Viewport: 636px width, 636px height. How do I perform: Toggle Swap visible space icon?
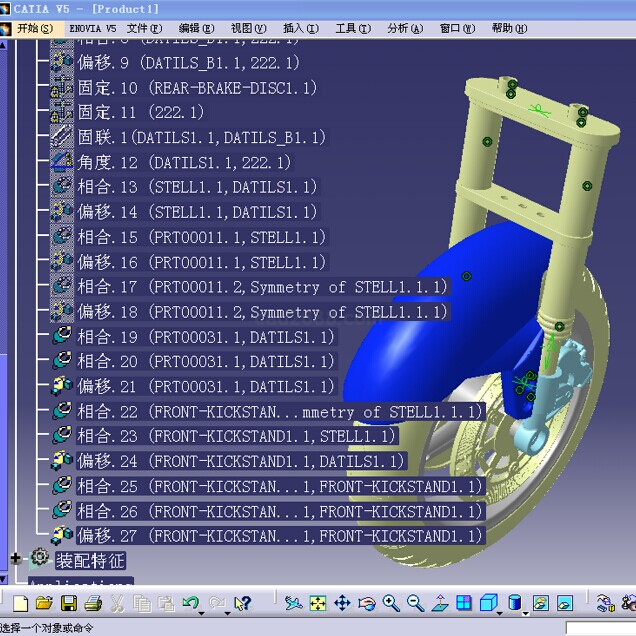coord(565,603)
